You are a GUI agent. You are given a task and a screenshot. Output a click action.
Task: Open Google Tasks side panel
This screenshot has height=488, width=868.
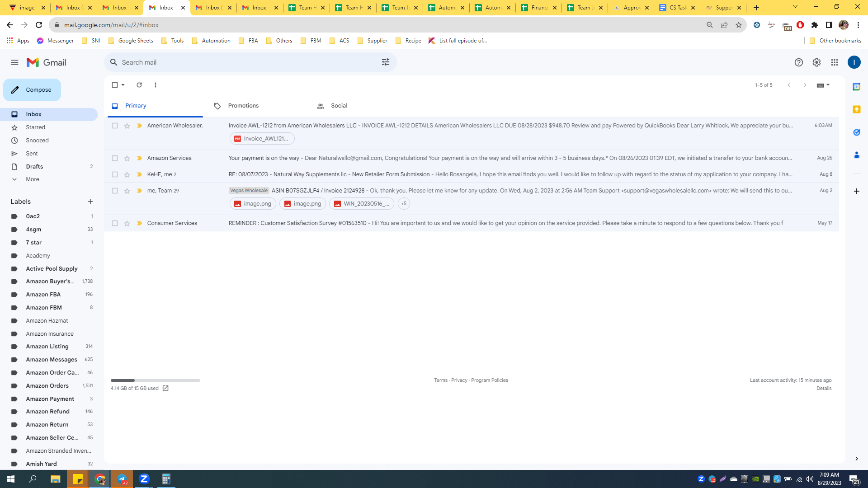tap(856, 132)
